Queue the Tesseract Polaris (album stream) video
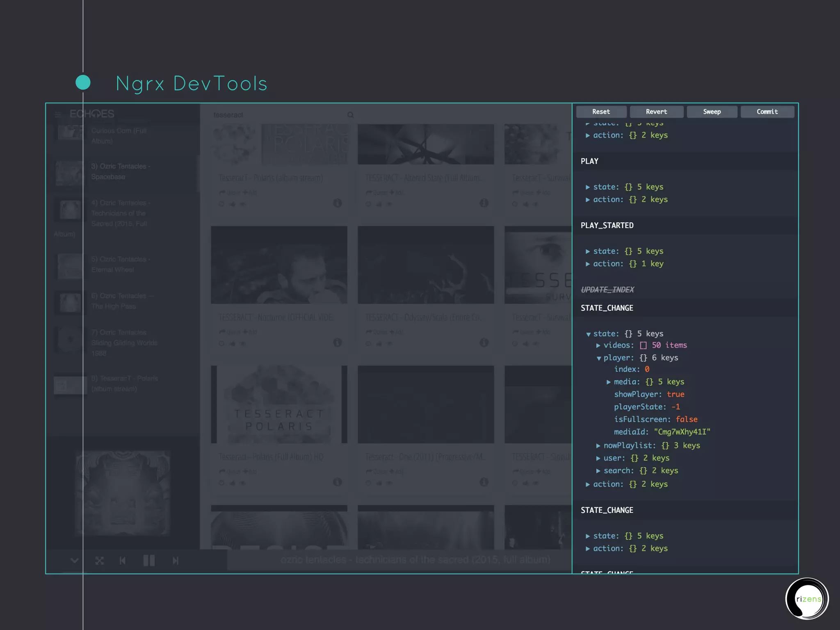840x630 pixels. (230, 192)
